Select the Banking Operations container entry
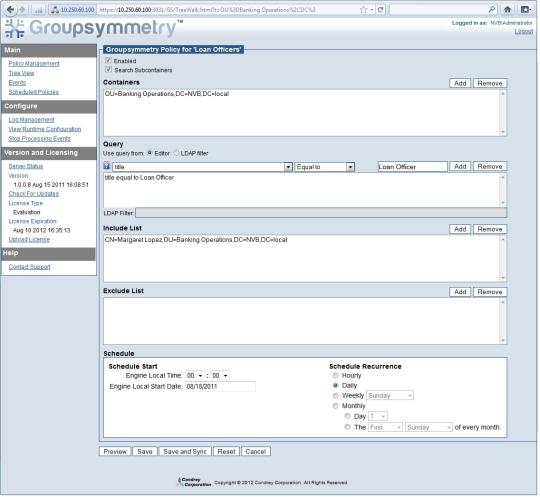Viewport: 540px width, 497px height. click(x=167, y=94)
